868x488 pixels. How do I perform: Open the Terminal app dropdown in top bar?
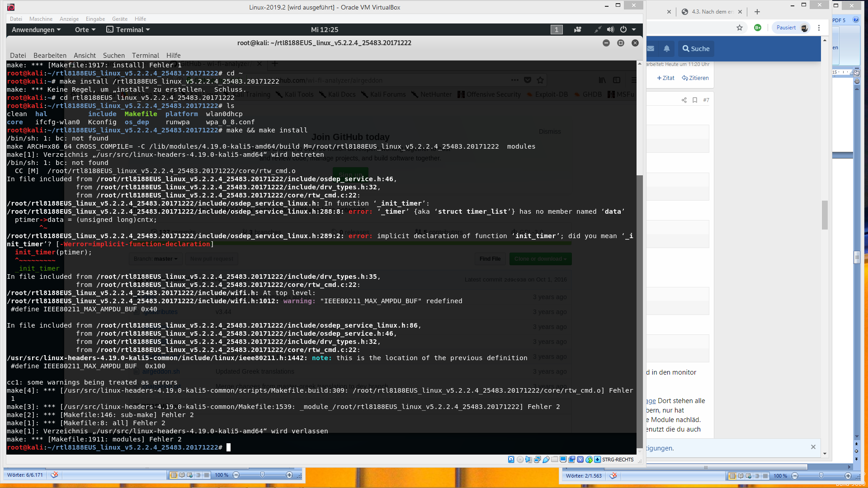pyautogui.click(x=128, y=29)
